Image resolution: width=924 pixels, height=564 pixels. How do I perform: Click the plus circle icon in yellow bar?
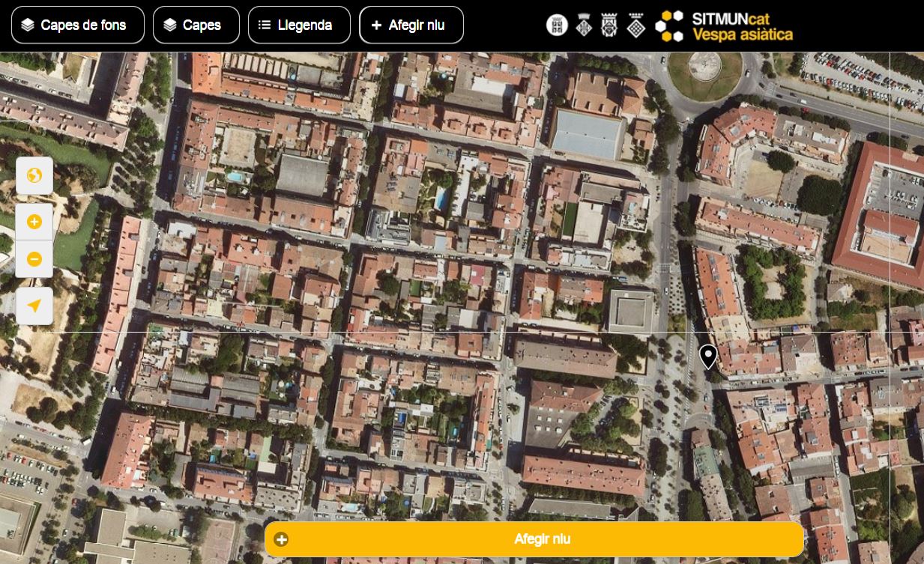(281, 539)
